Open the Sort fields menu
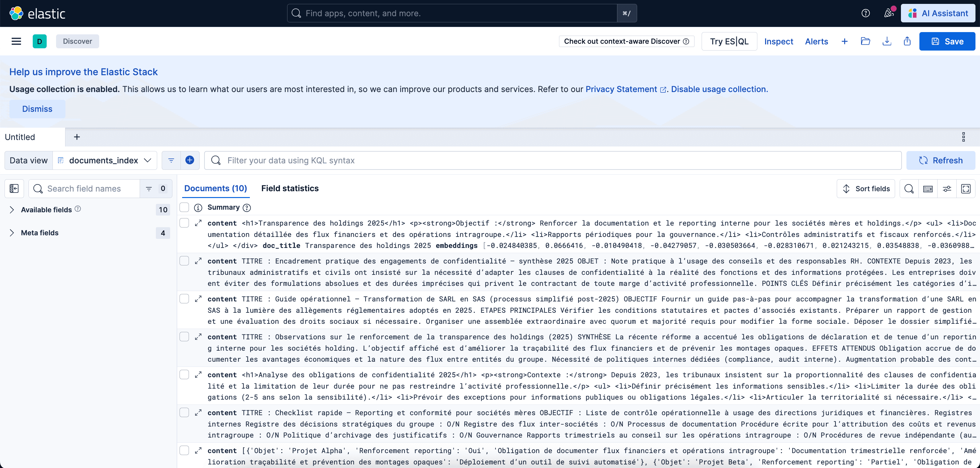The image size is (980, 468). (866, 189)
